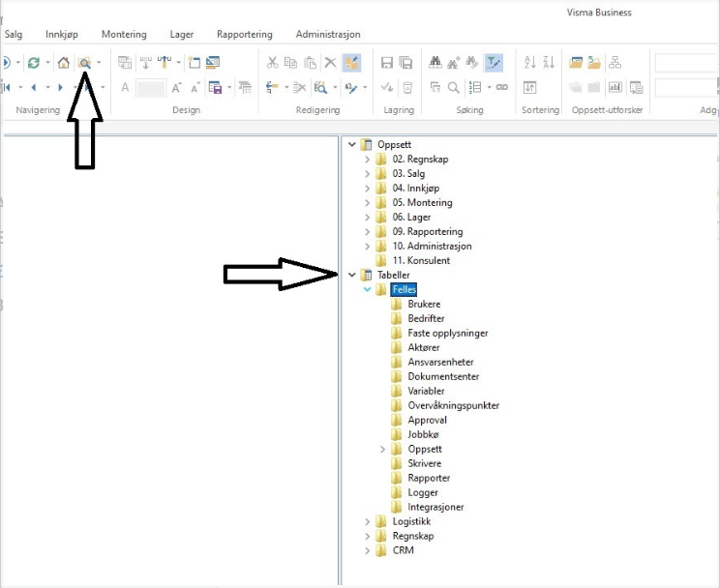Expand the 02. Regnskap folder

pyautogui.click(x=367, y=160)
